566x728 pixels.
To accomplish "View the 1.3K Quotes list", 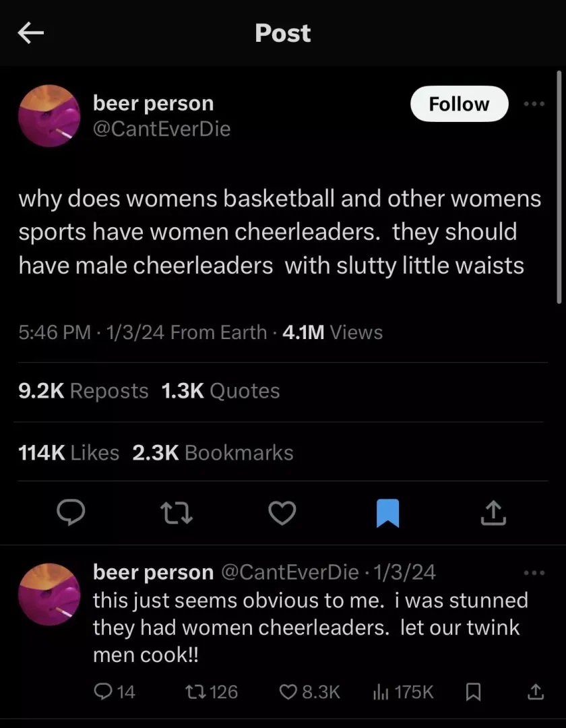I will click(x=221, y=390).
